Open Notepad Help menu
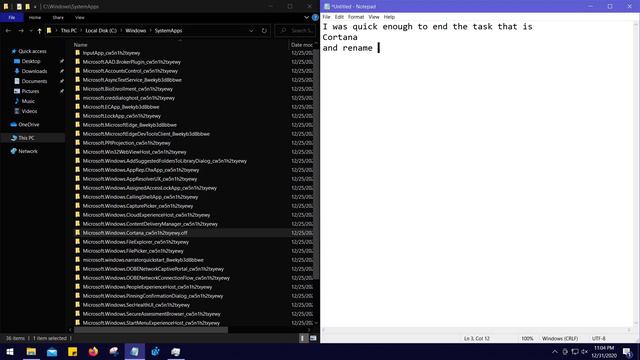 [389, 17]
